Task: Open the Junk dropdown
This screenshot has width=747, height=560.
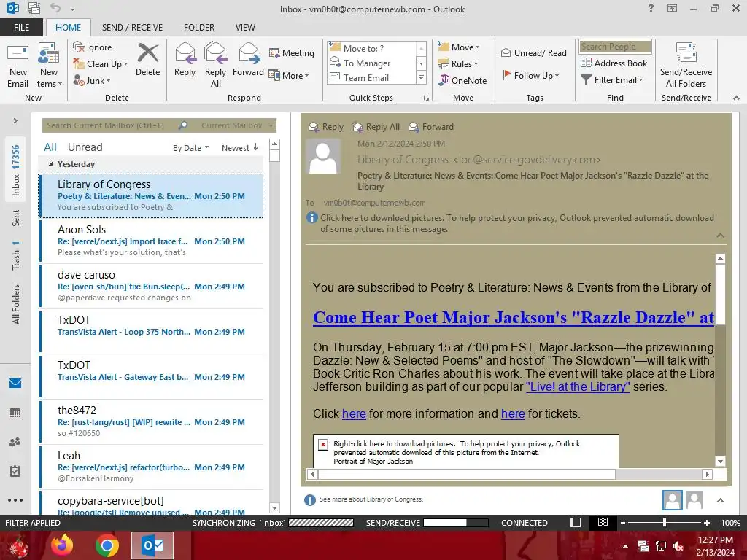Action: [x=92, y=80]
